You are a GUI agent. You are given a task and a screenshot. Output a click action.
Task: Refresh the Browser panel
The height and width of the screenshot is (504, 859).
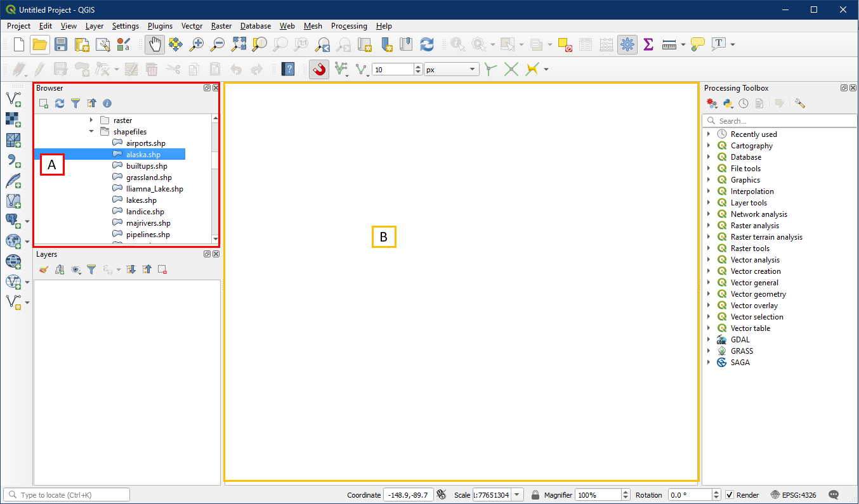[x=60, y=103]
